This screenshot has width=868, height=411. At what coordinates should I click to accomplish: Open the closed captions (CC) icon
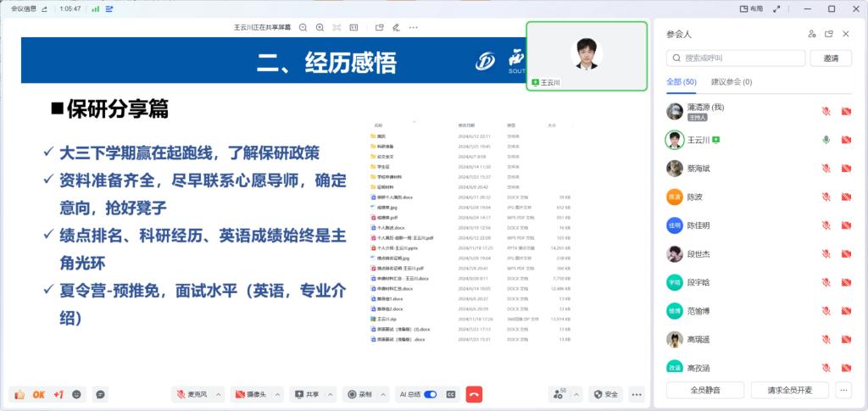click(452, 394)
